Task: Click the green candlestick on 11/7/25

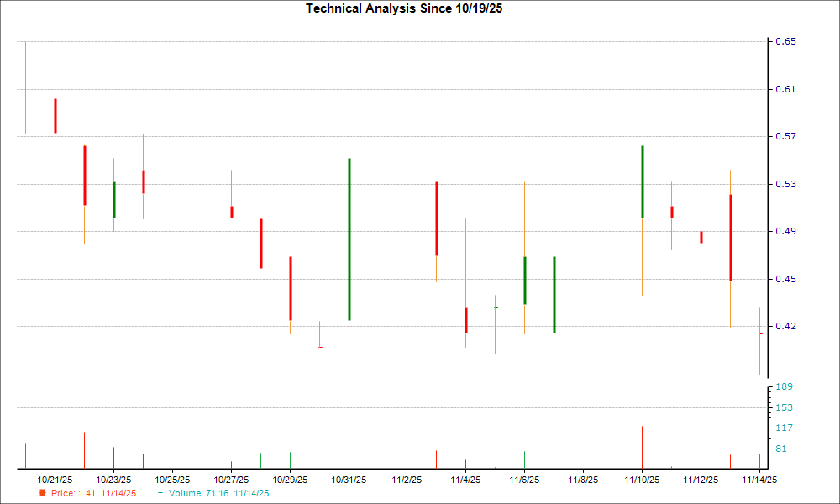Action: pos(554,294)
